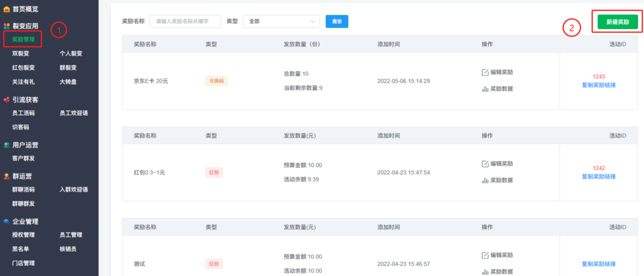Open 群聊群发 menu item
The width and height of the screenshot is (644, 276).
tap(23, 204)
